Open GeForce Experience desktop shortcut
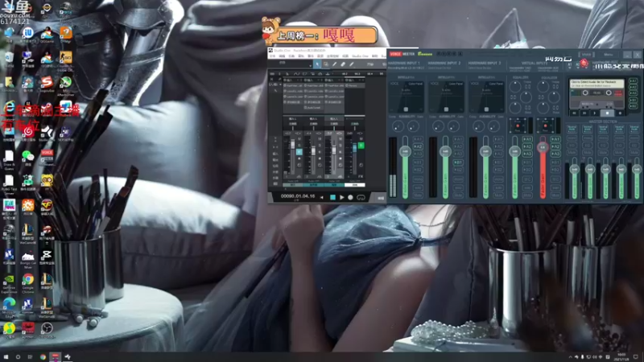 pyautogui.click(x=9, y=283)
